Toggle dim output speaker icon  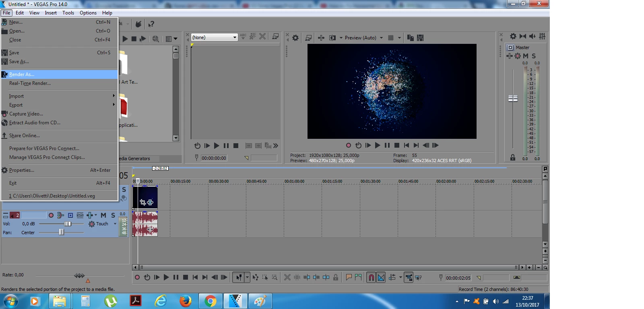click(533, 36)
